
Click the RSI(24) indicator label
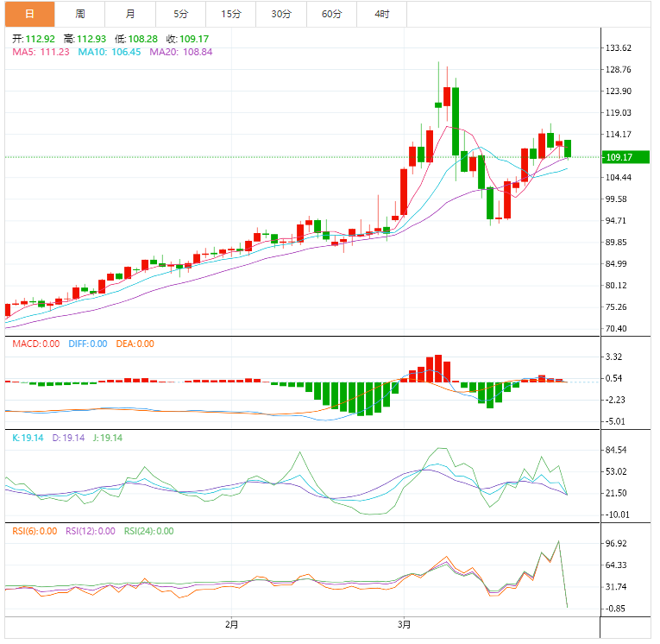click(149, 531)
